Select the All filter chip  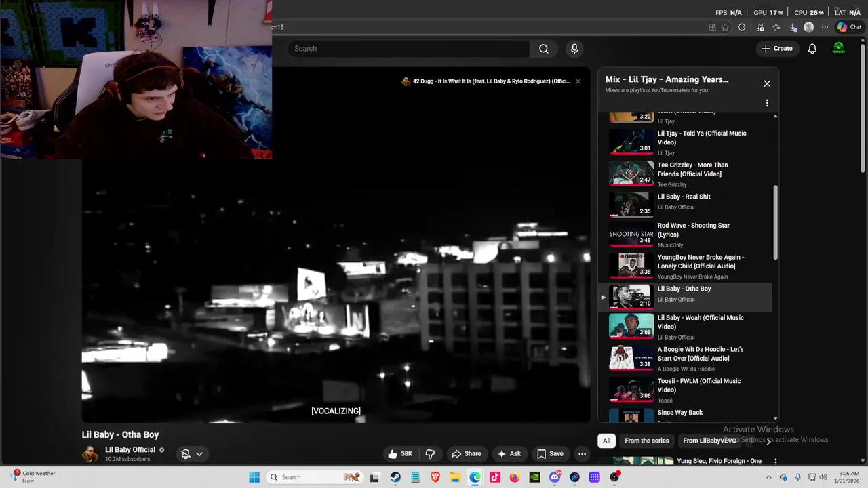(606, 441)
